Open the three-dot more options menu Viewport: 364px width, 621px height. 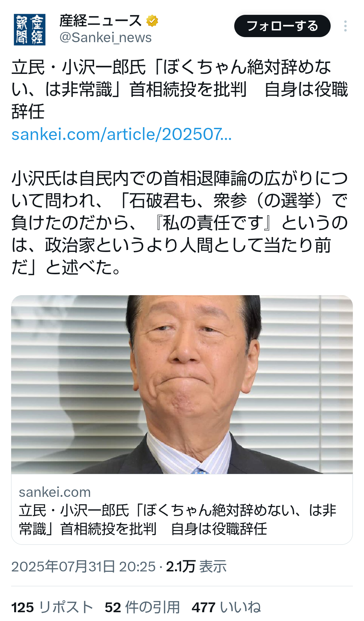(345, 26)
